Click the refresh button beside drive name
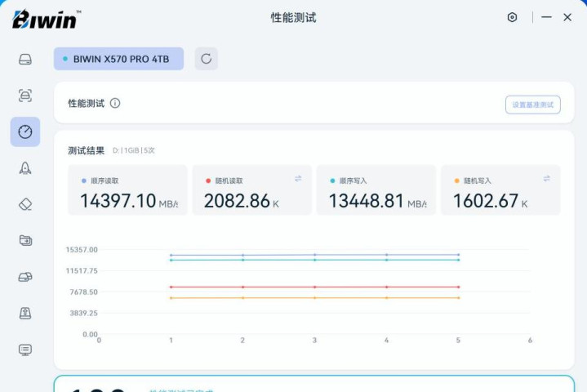Image resolution: width=587 pixels, height=392 pixels. (x=206, y=59)
